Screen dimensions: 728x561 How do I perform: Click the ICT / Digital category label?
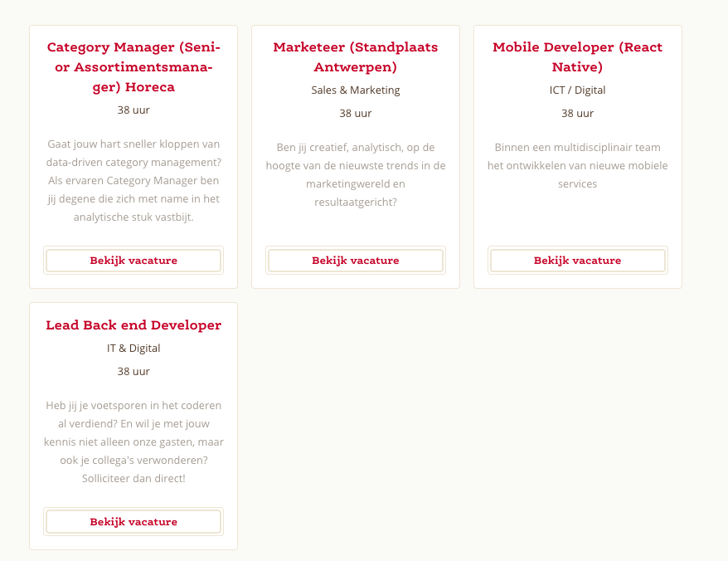click(577, 90)
